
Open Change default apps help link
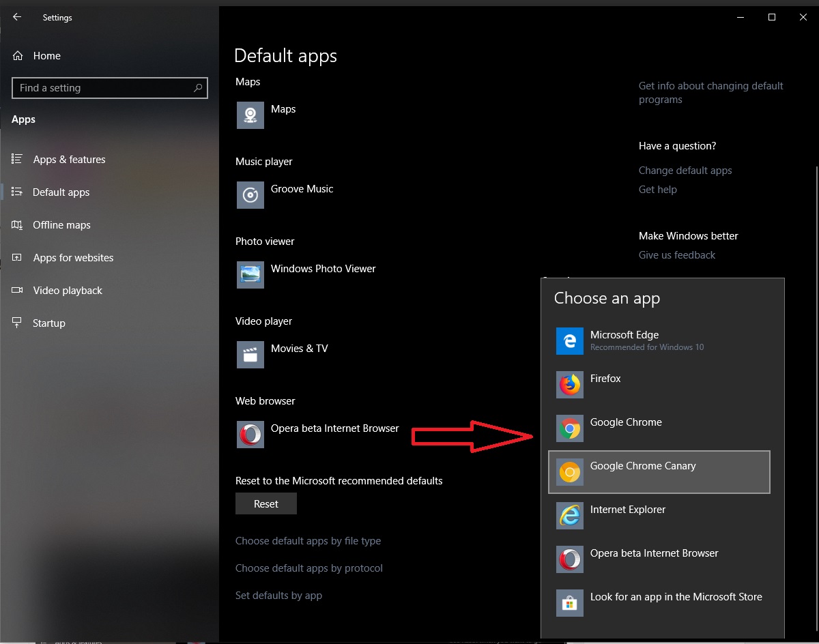[685, 171]
